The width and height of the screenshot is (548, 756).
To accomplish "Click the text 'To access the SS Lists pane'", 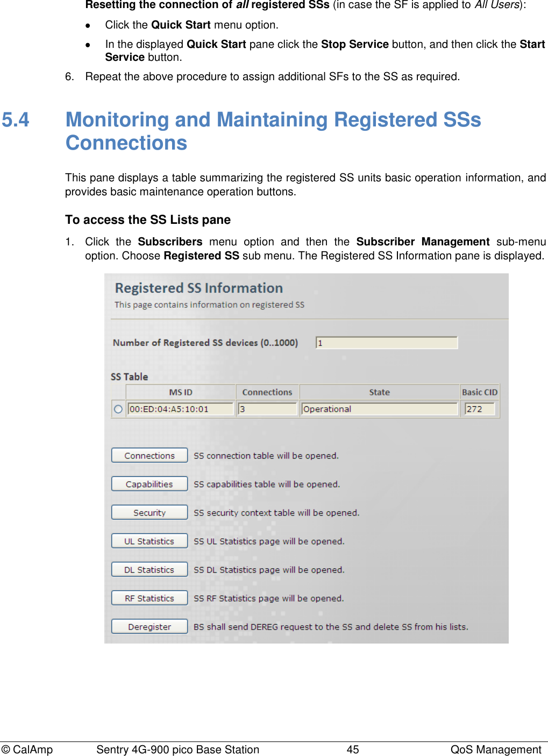I will 148,220.
